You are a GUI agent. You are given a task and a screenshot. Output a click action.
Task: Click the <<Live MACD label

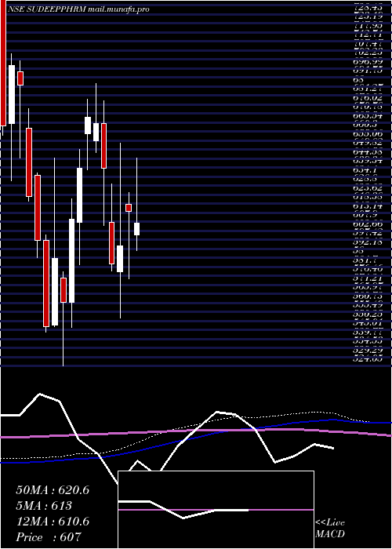coord(330,529)
